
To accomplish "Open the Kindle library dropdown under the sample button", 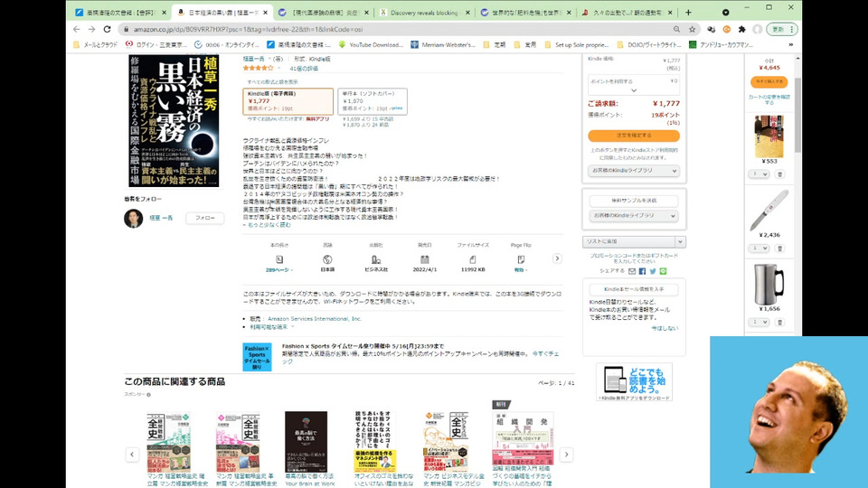I will pyautogui.click(x=634, y=216).
